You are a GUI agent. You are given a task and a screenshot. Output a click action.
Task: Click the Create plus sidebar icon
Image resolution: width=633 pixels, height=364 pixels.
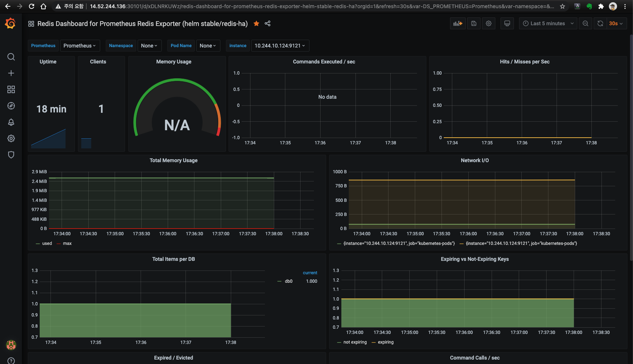click(x=11, y=73)
